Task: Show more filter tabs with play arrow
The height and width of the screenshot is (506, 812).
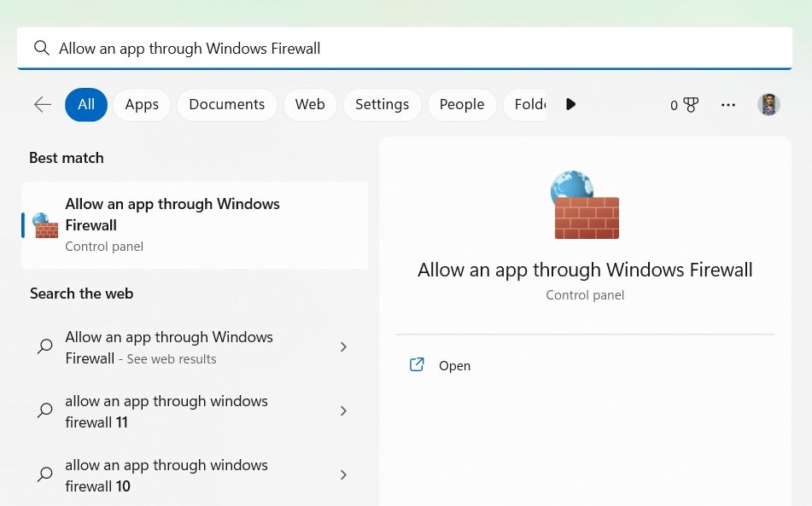Action: [x=570, y=104]
